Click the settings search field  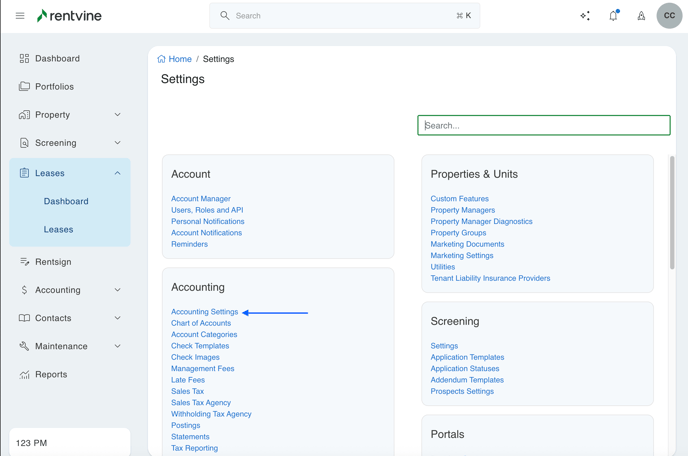click(x=543, y=125)
